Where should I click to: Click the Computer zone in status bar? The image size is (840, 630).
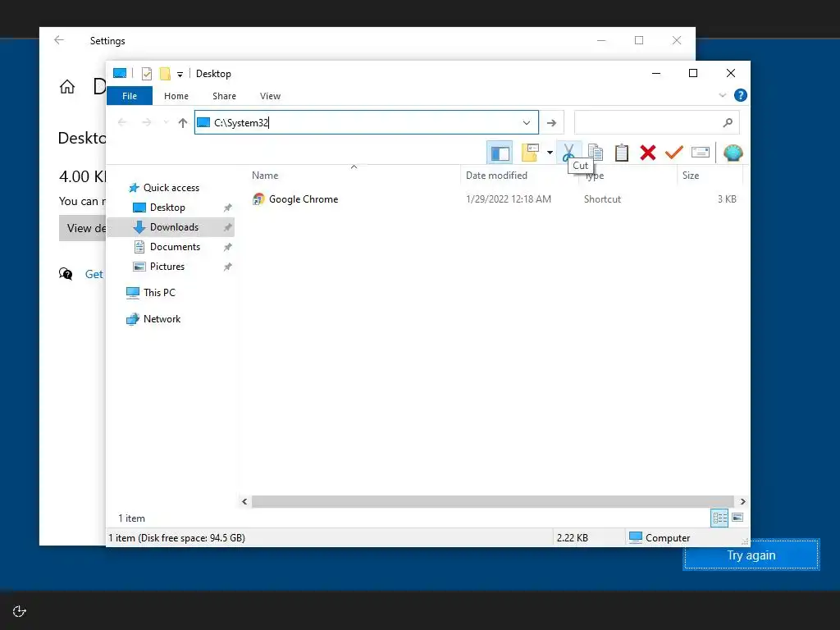[x=660, y=538]
